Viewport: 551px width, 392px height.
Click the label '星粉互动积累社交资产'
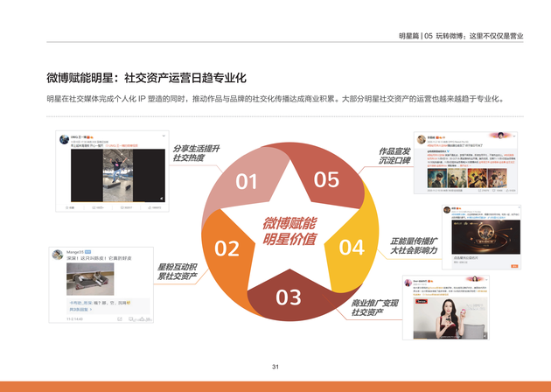pyautogui.click(x=177, y=271)
